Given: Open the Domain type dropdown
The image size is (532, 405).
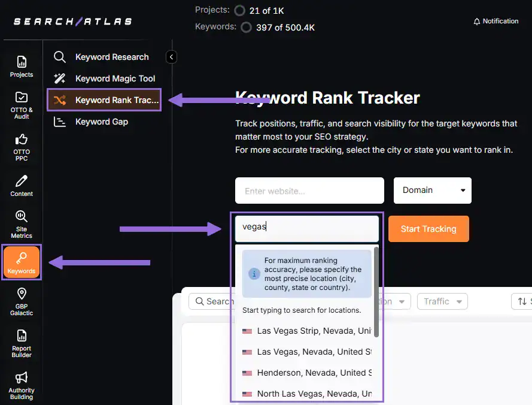Looking at the screenshot, I should click(431, 190).
